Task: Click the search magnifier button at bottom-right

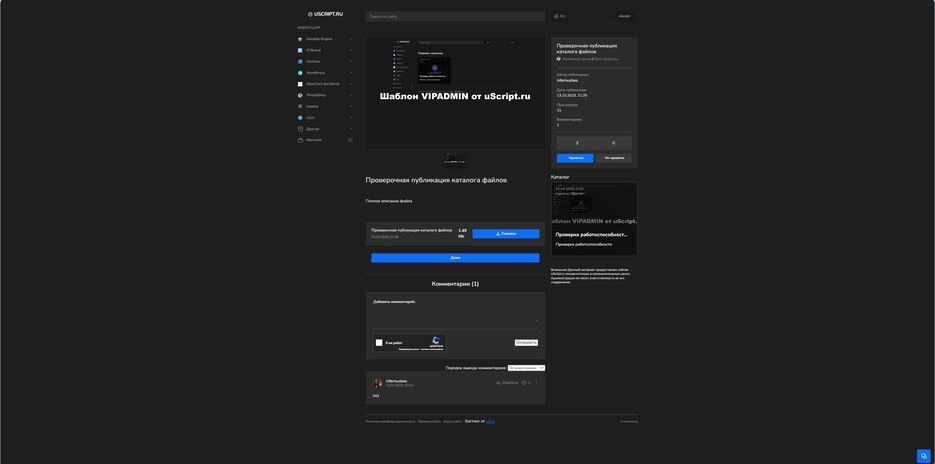Action: coord(924,456)
